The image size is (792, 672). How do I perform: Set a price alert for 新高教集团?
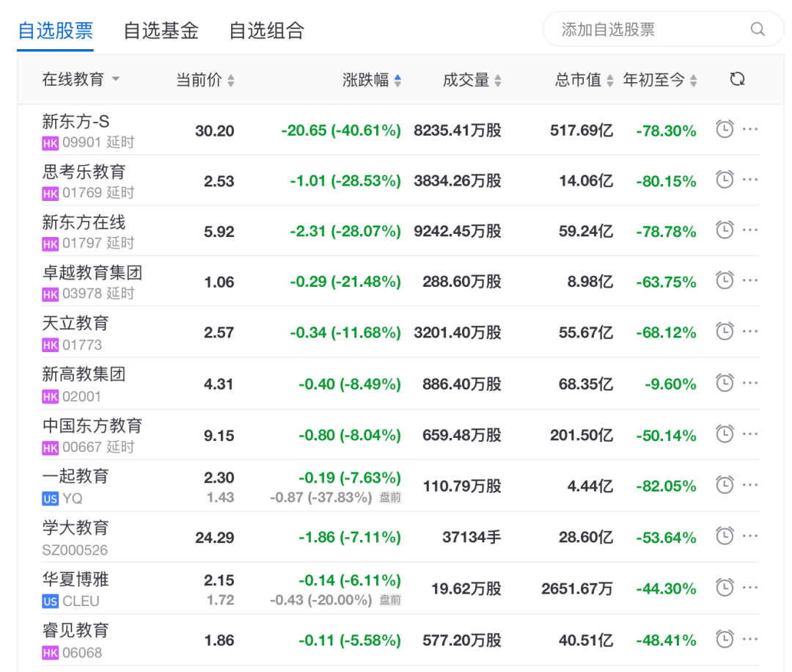click(725, 383)
